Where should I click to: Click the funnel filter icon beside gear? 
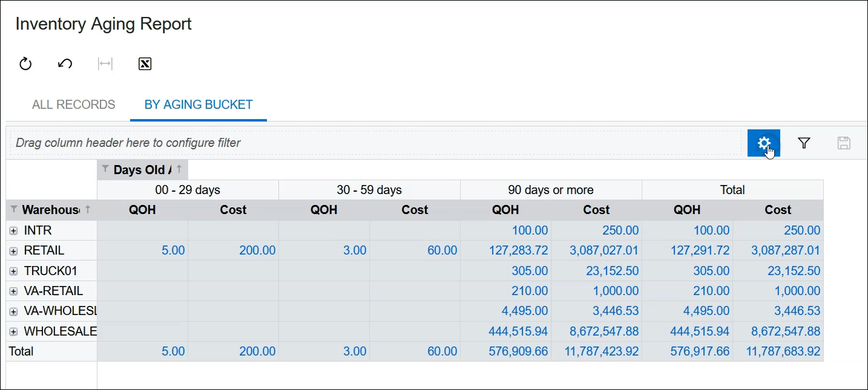click(804, 143)
